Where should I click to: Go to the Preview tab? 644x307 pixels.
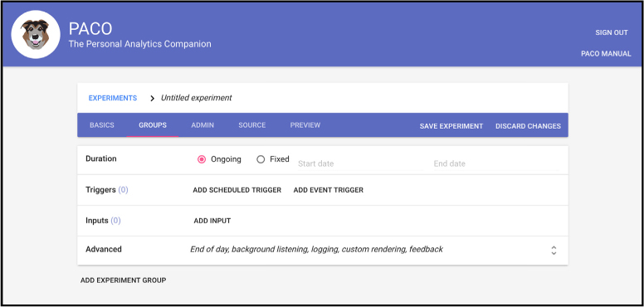coord(305,125)
